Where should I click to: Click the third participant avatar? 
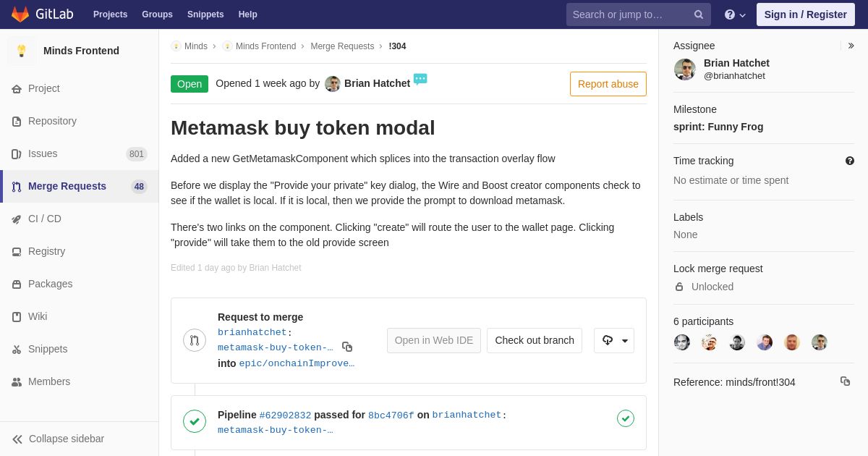point(737,342)
